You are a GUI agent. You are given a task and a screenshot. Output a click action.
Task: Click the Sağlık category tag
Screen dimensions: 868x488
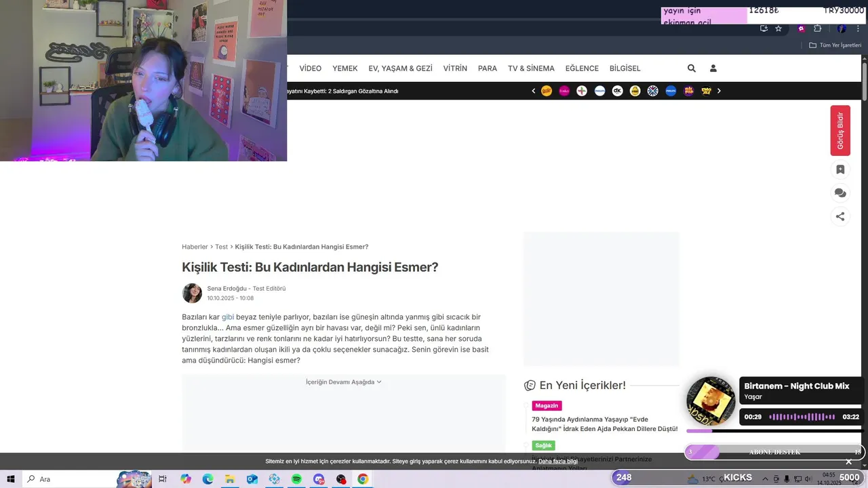[x=543, y=445]
